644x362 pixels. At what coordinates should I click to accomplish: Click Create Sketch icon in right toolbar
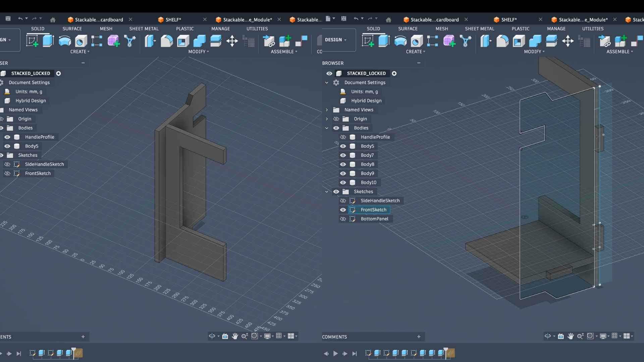pyautogui.click(x=368, y=41)
